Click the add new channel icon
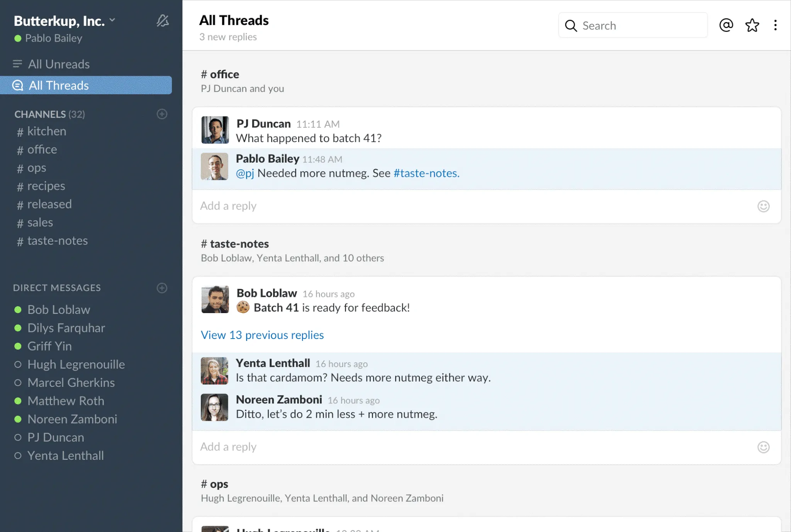 (x=161, y=114)
